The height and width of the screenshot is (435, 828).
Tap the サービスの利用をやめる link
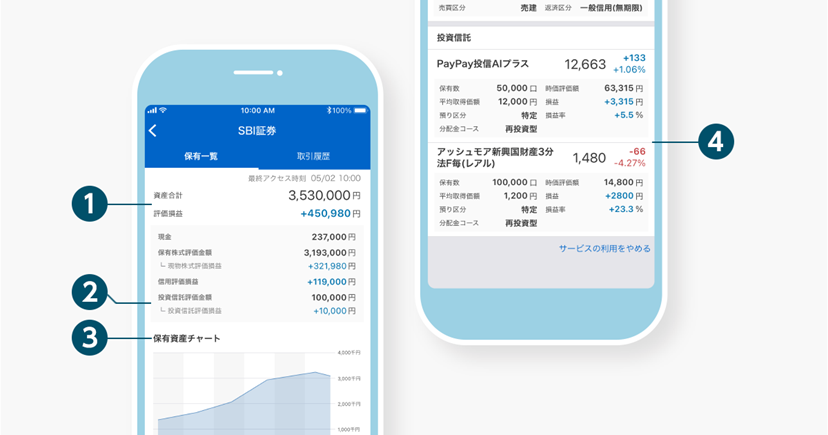[605, 249]
